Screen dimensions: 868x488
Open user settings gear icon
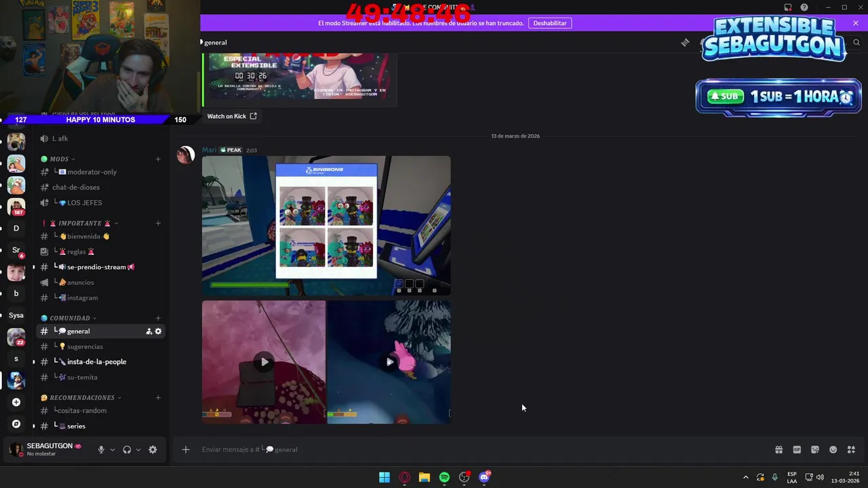[x=153, y=449]
